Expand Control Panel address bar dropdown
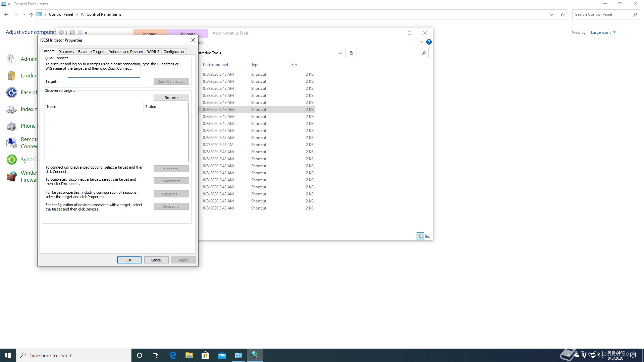This screenshot has height=362, width=644. [x=551, y=14]
